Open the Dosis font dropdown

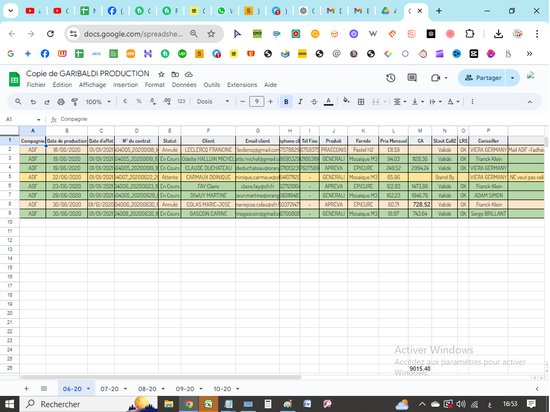tap(213, 101)
